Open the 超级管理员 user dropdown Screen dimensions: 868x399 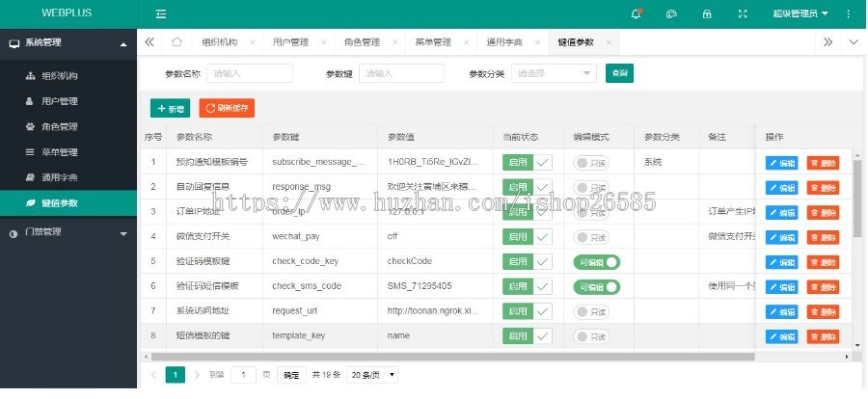click(800, 13)
